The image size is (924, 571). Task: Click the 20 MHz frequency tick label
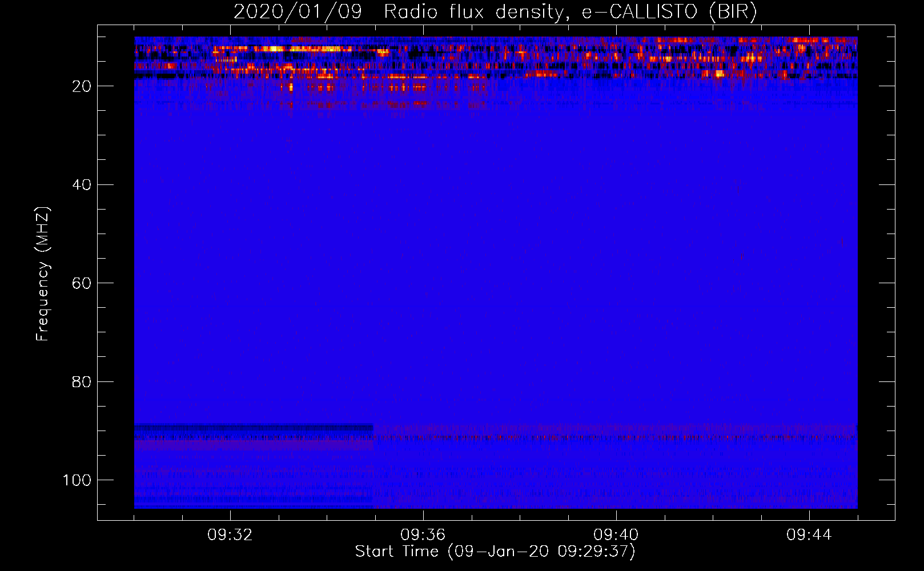[82, 86]
